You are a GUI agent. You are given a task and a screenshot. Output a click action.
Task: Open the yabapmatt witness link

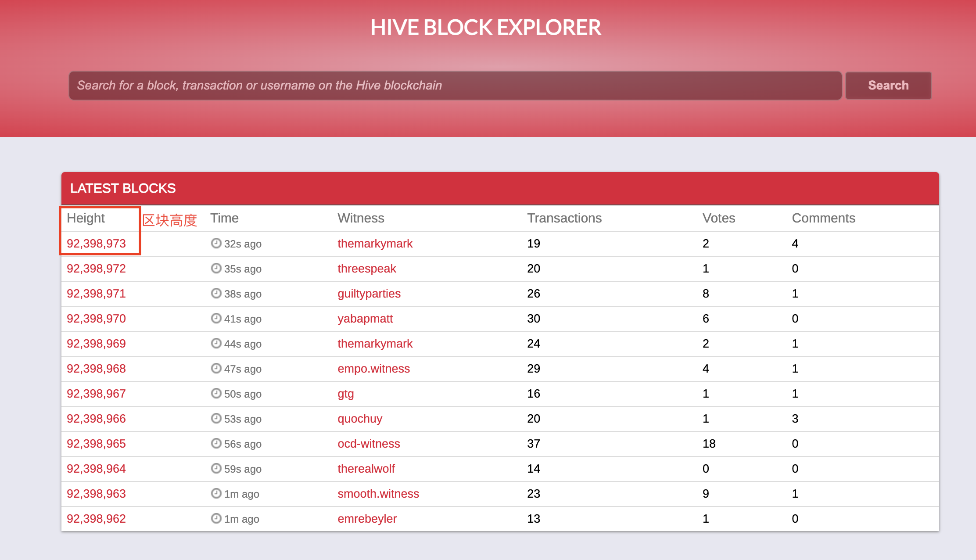pyautogui.click(x=365, y=319)
